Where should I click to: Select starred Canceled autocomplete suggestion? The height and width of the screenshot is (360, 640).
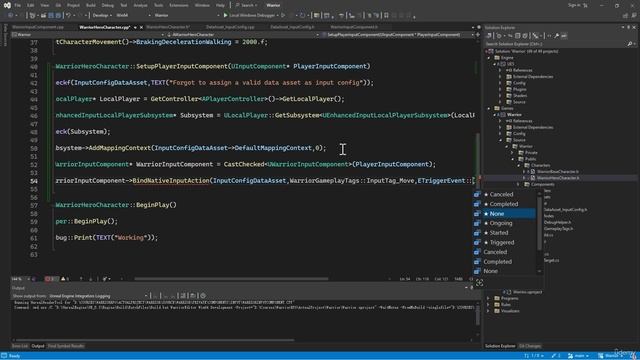click(x=504, y=195)
